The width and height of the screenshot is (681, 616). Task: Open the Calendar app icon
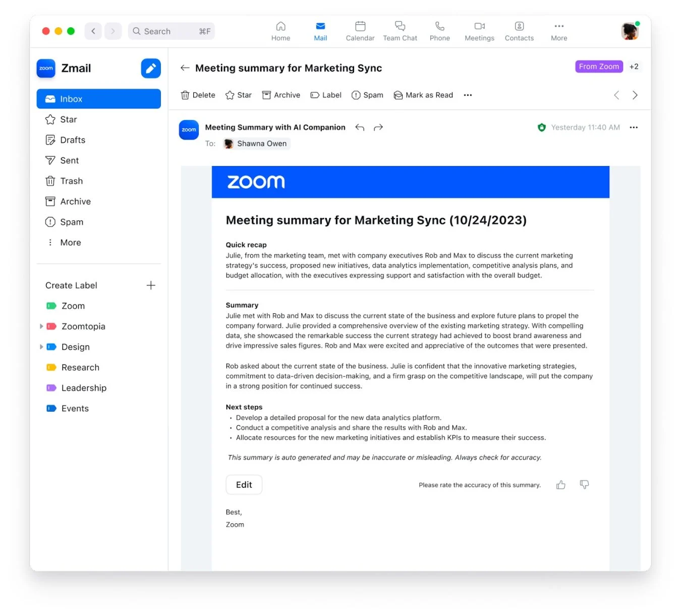[360, 30]
